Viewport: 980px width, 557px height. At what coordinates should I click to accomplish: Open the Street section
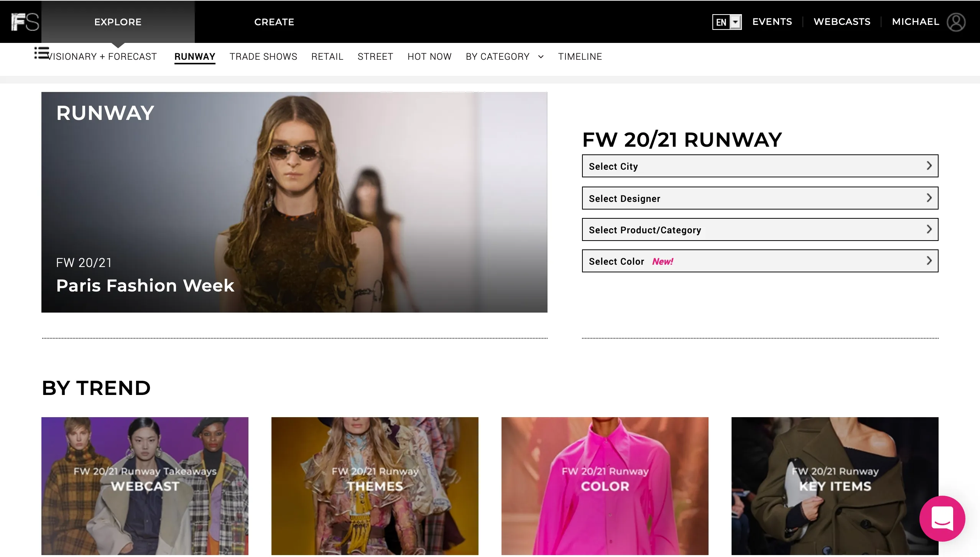point(375,57)
